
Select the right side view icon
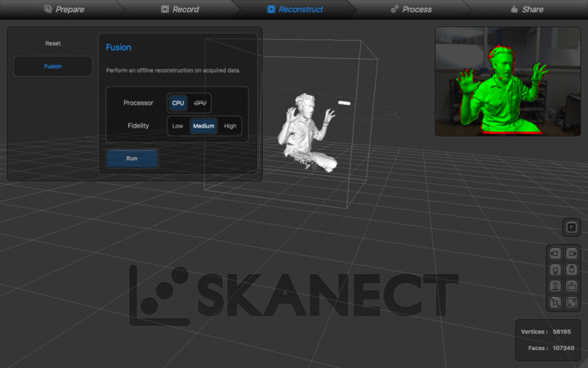[571, 254]
